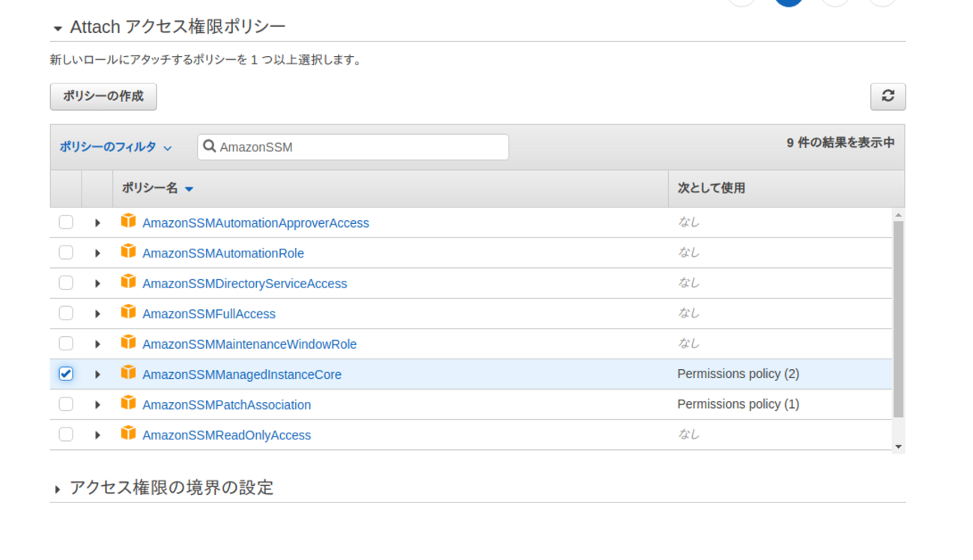Select the AmazonSSMFullAccess checkbox
This screenshot has width=973, height=560.
[x=66, y=313]
